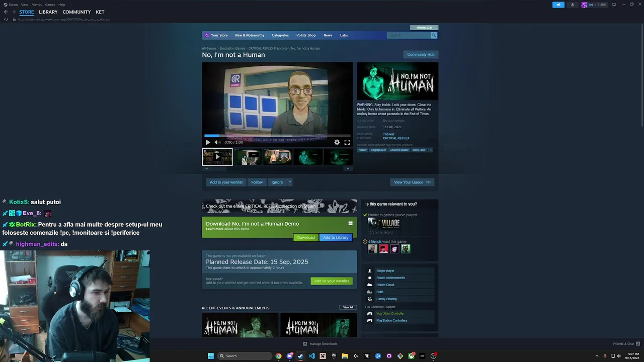Click the Horror tag
The height and width of the screenshot is (362, 644).
pyautogui.click(x=363, y=150)
